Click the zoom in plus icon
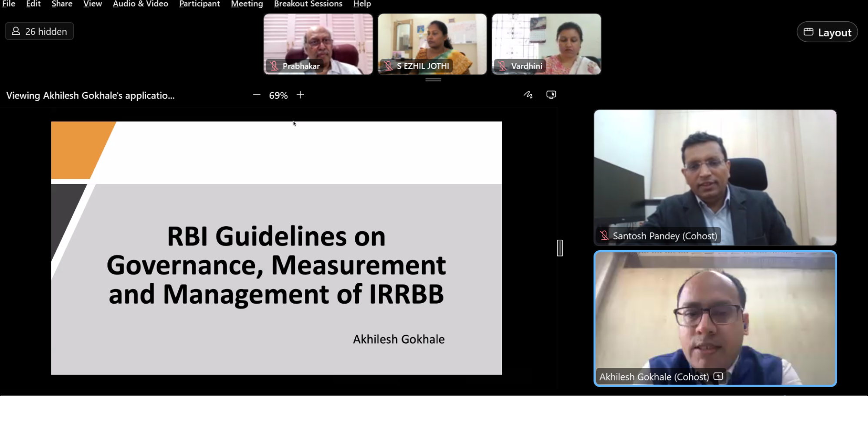 pos(300,95)
